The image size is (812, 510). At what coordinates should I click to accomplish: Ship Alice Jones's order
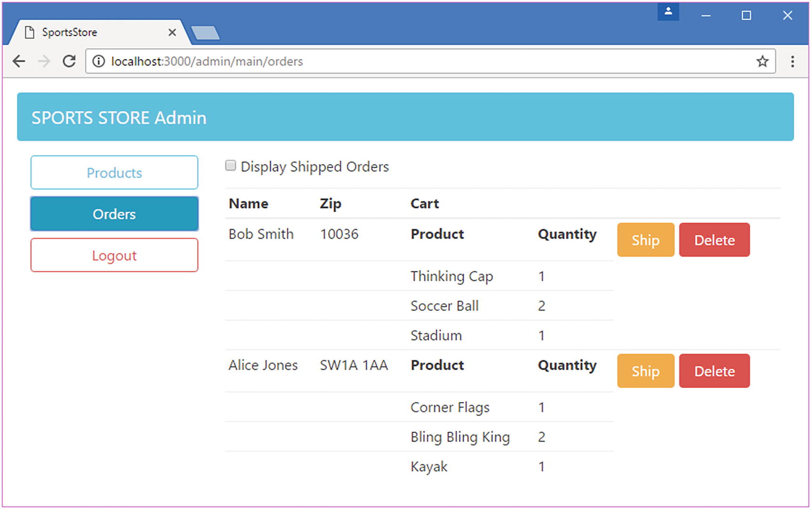click(x=645, y=371)
